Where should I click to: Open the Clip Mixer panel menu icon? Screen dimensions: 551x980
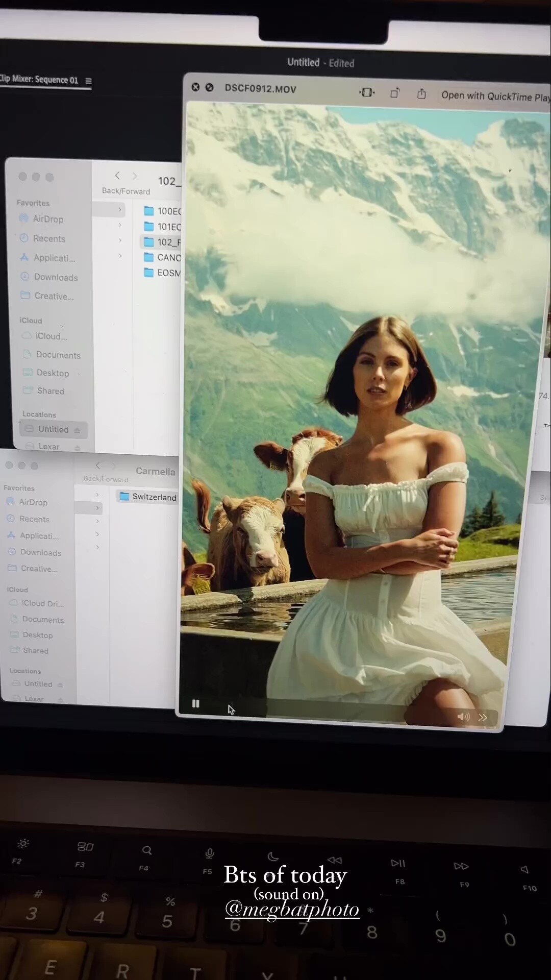point(88,81)
